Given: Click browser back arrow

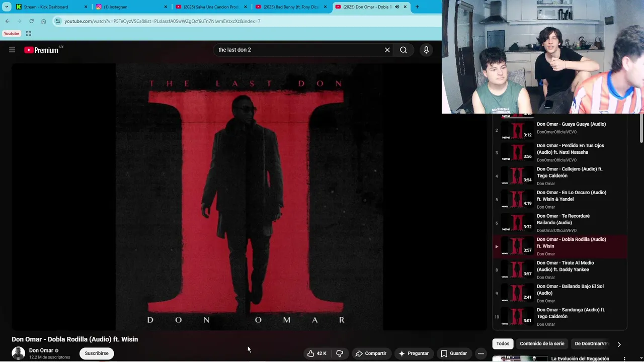Looking at the screenshot, I should (x=7, y=21).
